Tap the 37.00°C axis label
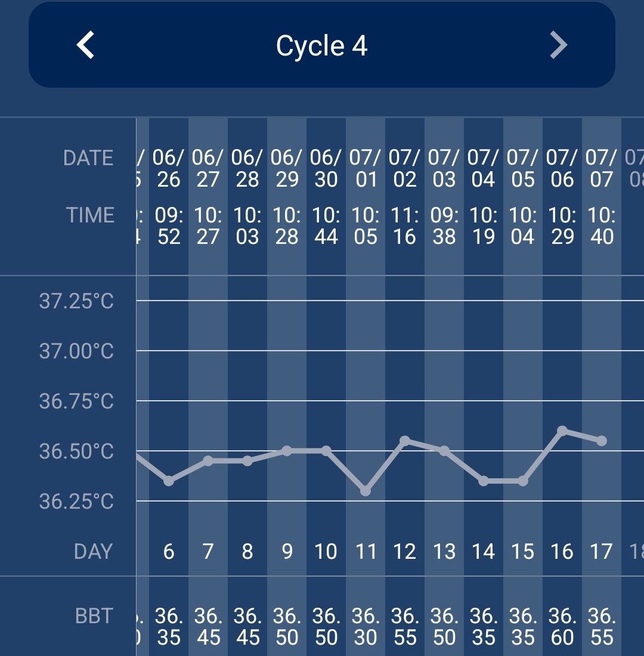Viewport: 644px width, 656px height. click(x=76, y=351)
